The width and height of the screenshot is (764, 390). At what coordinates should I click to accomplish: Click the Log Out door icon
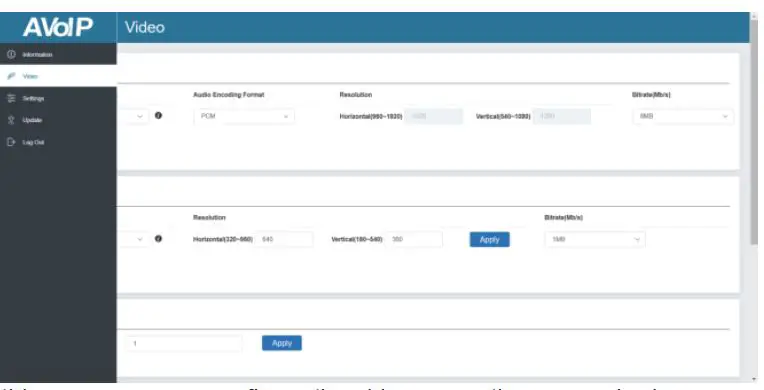click(x=11, y=142)
